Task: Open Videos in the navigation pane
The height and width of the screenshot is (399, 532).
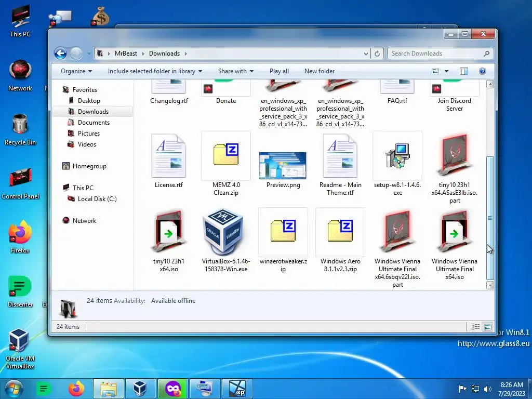Action: 87,144
